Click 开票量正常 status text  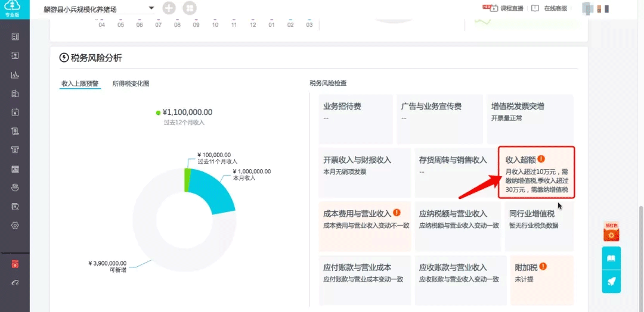506,118
